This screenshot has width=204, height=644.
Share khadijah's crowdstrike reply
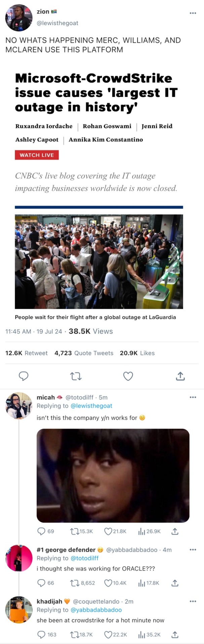coord(175,635)
